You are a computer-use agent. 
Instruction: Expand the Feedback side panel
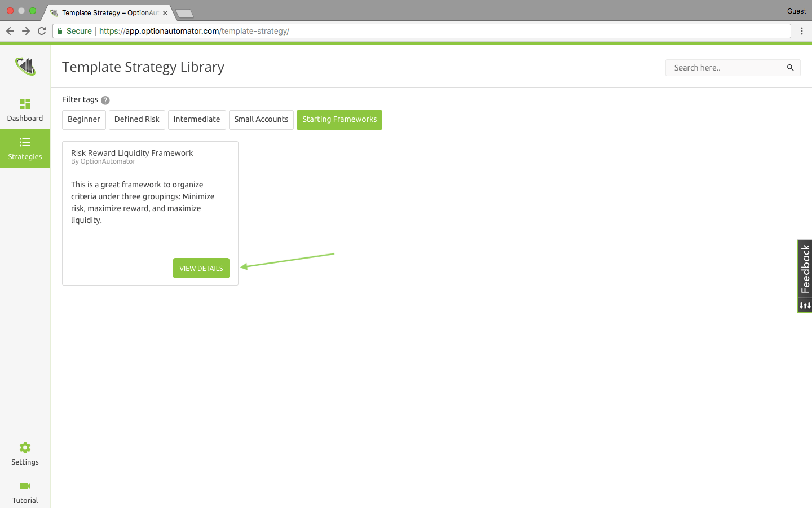tap(805, 270)
